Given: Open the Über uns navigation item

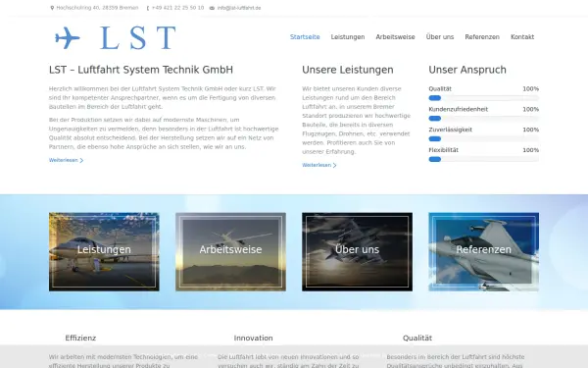Looking at the screenshot, I should (x=440, y=37).
